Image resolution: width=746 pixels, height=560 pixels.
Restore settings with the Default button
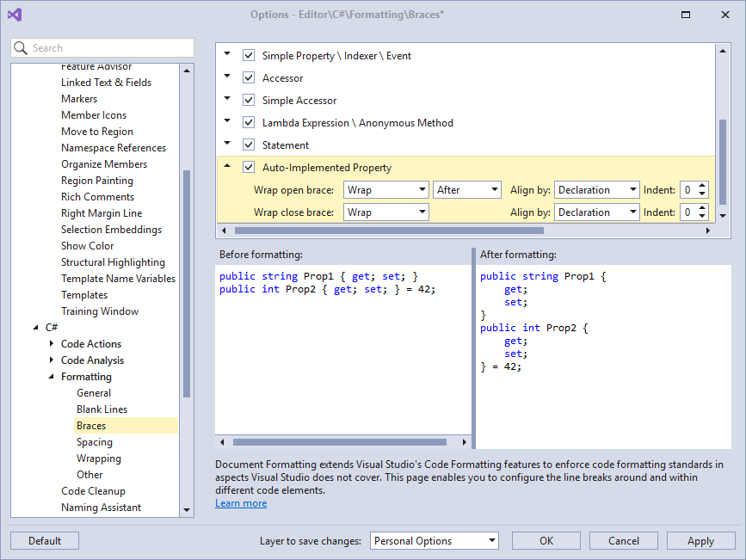(44, 540)
